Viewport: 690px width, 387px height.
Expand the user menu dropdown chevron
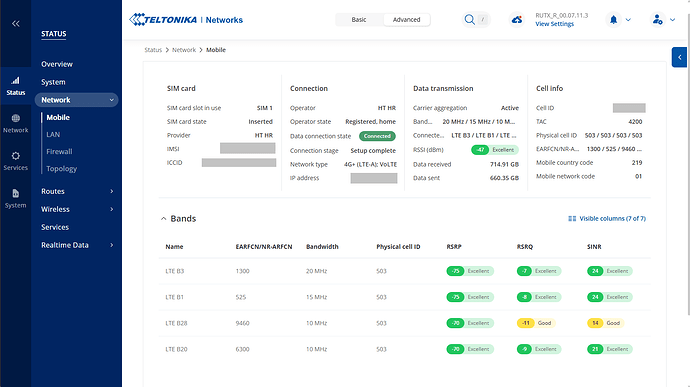coord(672,20)
